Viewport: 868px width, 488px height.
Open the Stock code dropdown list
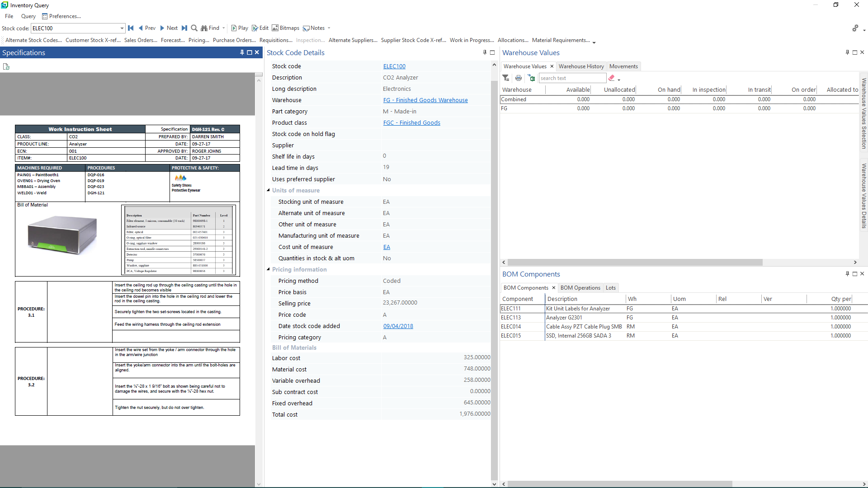coord(122,28)
